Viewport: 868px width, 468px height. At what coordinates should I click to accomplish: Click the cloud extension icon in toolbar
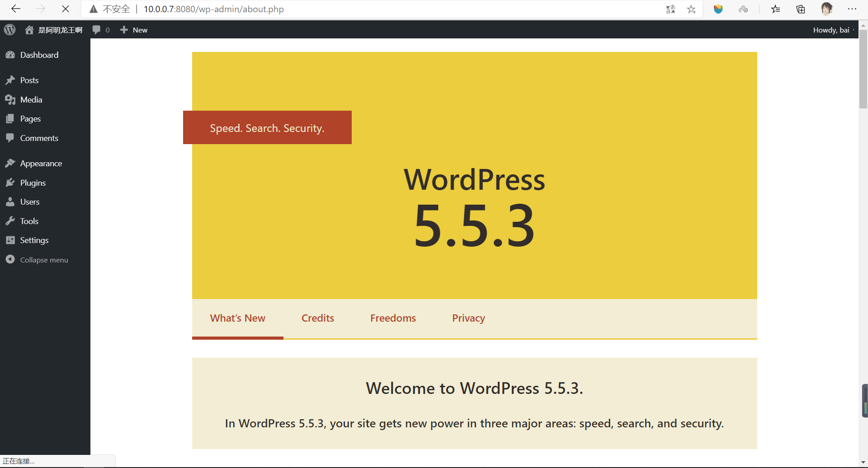[x=743, y=9]
